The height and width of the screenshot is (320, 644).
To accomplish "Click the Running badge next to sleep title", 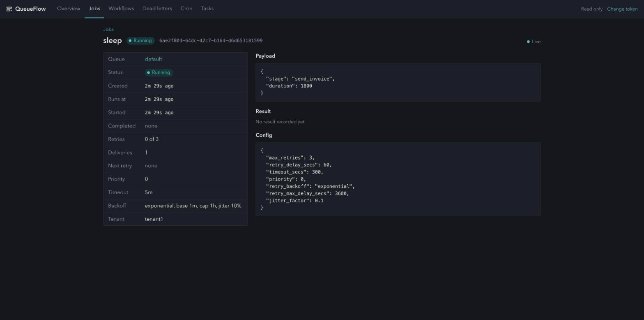I will [x=140, y=41].
